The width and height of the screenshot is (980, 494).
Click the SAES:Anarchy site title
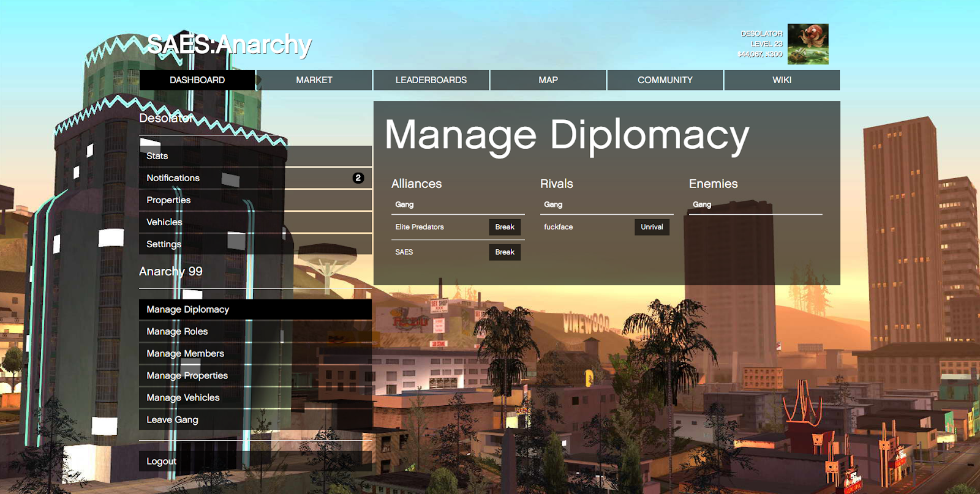pyautogui.click(x=230, y=45)
